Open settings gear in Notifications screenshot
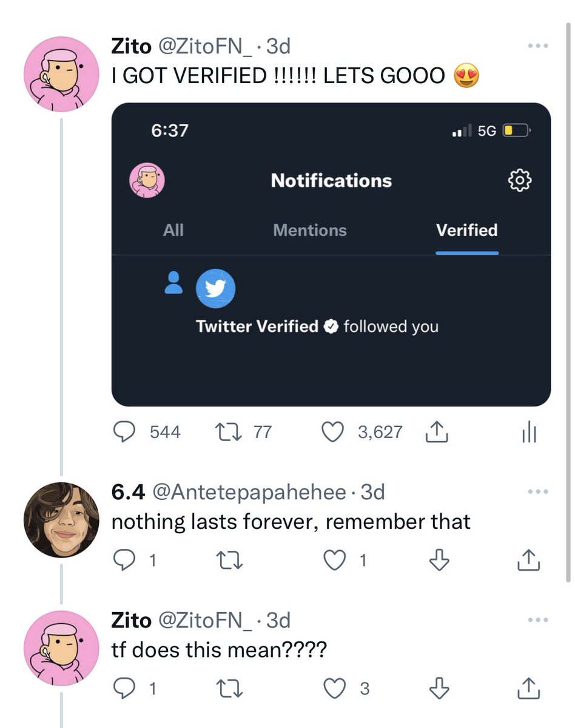The image size is (575, 728). tap(520, 181)
